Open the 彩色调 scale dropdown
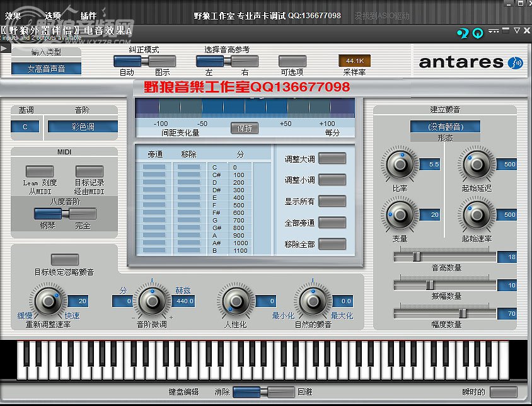 [x=83, y=127]
